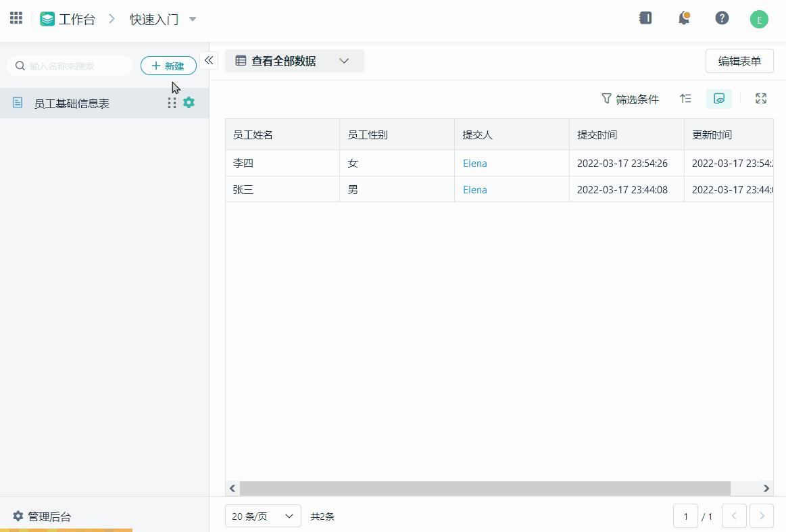Toggle the field visibility eye icon
Image resolution: width=786 pixels, height=532 pixels.
pyautogui.click(x=718, y=99)
